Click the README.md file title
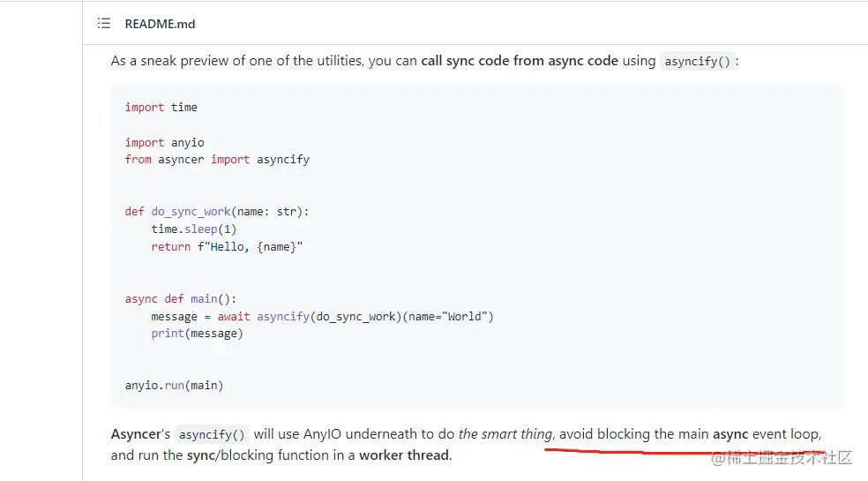This screenshot has height=481, width=868. pos(160,24)
